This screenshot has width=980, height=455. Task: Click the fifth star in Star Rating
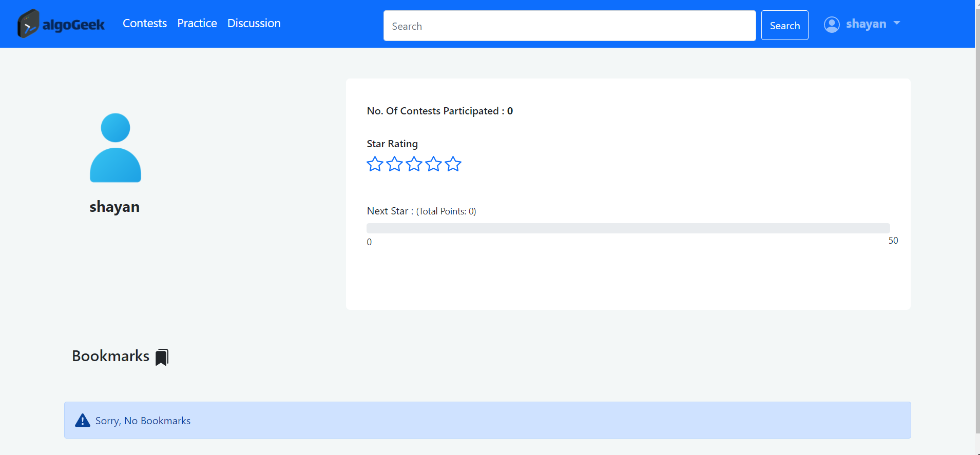coord(453,164)
